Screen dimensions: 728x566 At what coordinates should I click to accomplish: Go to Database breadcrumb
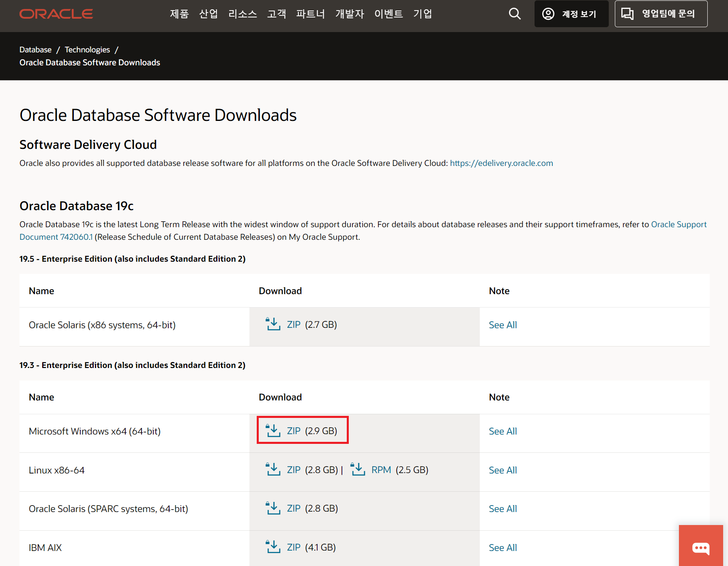tap(35, 49)
